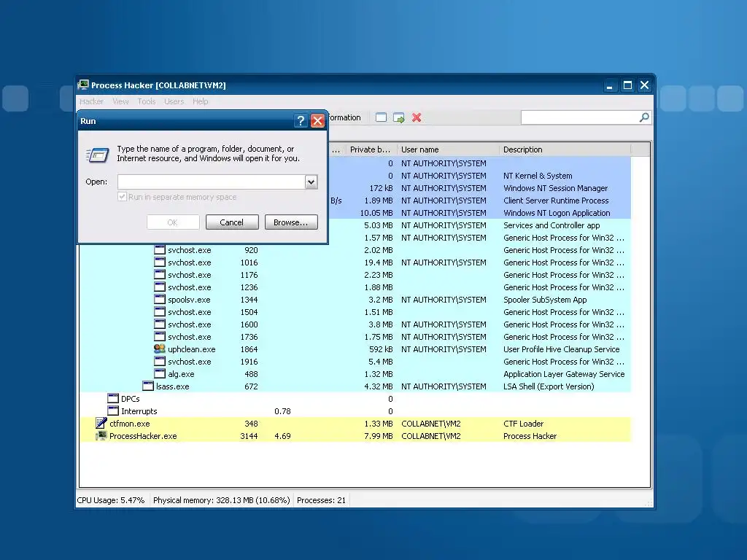Open the Tools menu

point(146,101)
